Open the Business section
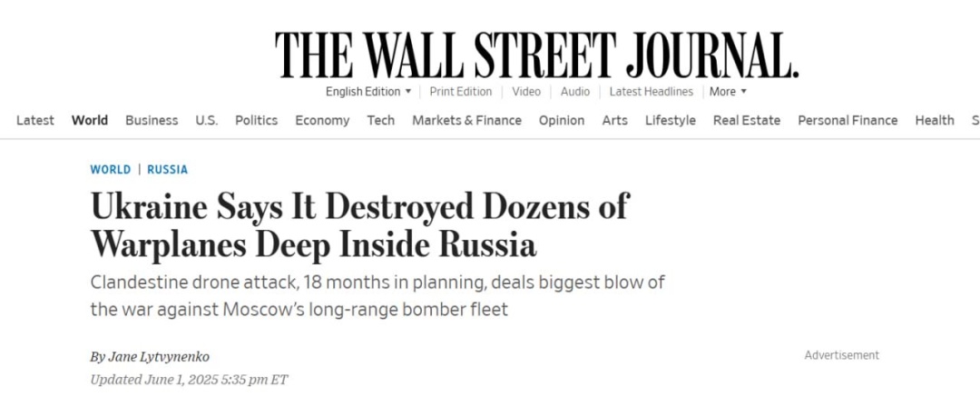Screen dimensions: 980x397 (152, 120)
